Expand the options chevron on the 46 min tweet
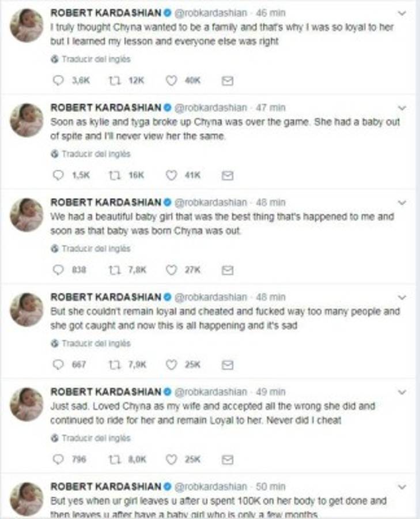420x519 pixels. [402, 13]
